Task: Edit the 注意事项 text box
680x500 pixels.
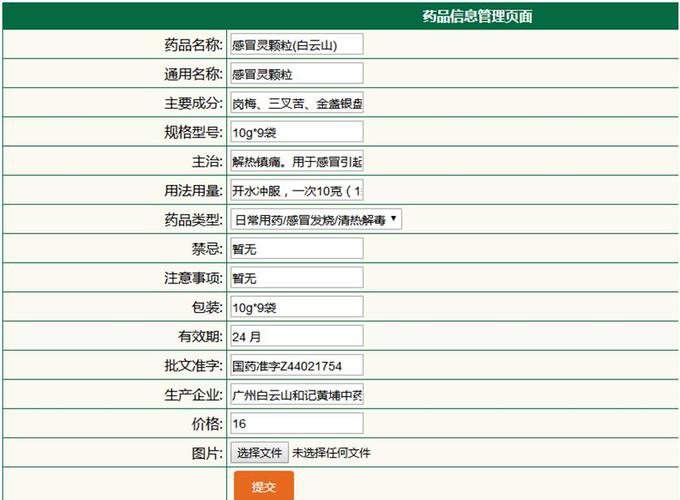Action: point(297,278)
